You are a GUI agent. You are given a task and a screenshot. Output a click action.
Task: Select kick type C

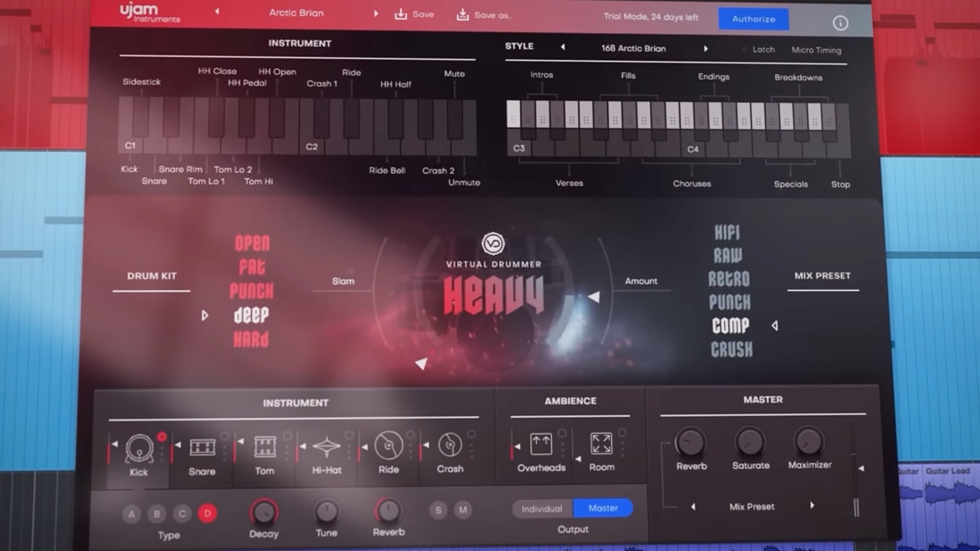pos(182,514)
